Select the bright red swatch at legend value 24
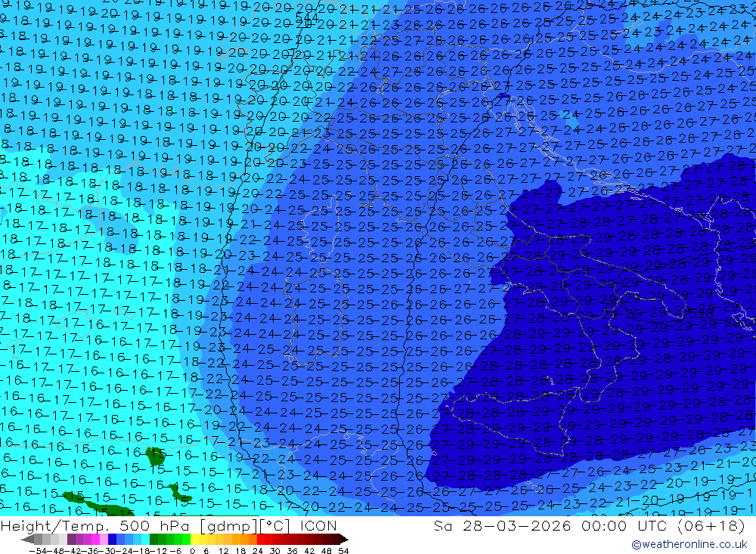756x554 pixels. click(x=261, y=540)
